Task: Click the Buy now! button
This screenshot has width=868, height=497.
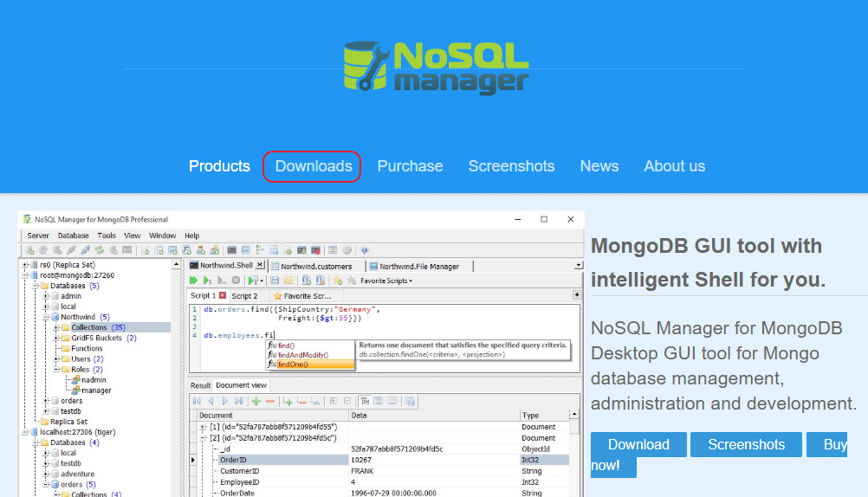Action: [826, 444]
